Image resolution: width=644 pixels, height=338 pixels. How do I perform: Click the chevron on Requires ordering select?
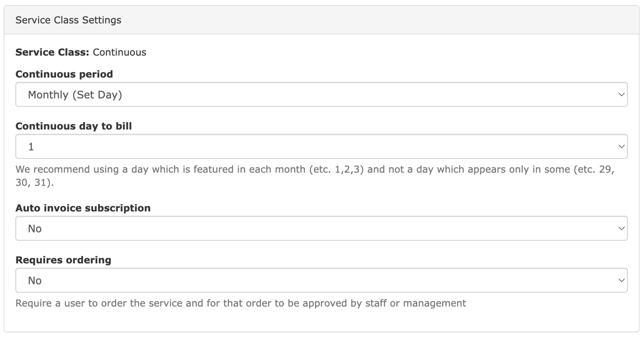point(621,281)
